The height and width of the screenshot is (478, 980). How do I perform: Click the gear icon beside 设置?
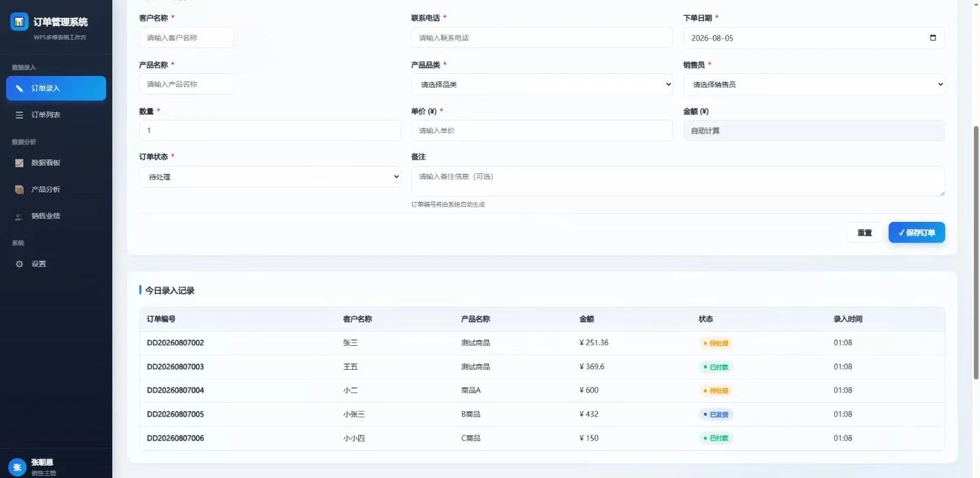[x=19, y=264]
